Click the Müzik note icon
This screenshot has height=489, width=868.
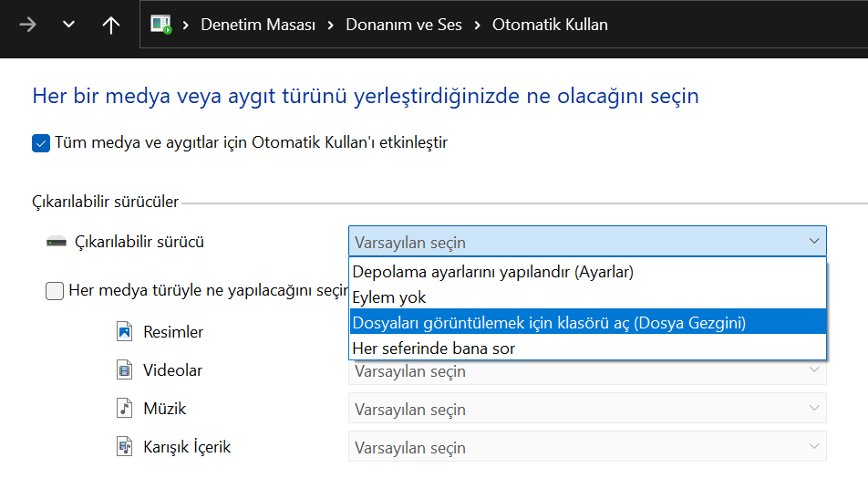point(124,409)
